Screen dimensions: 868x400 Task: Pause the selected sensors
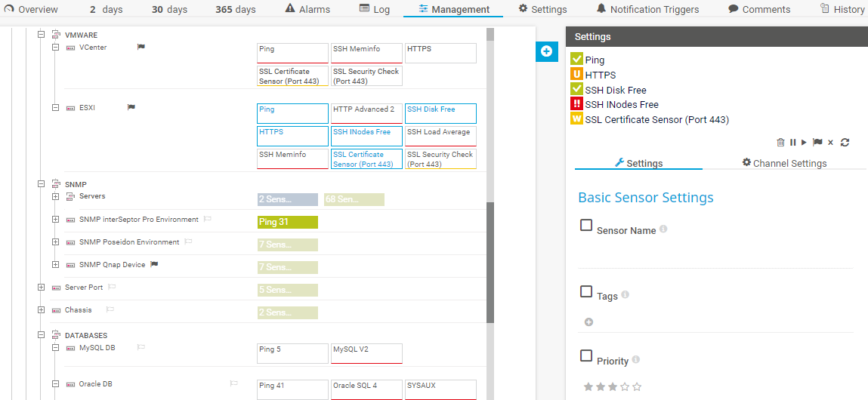[793, 143]
